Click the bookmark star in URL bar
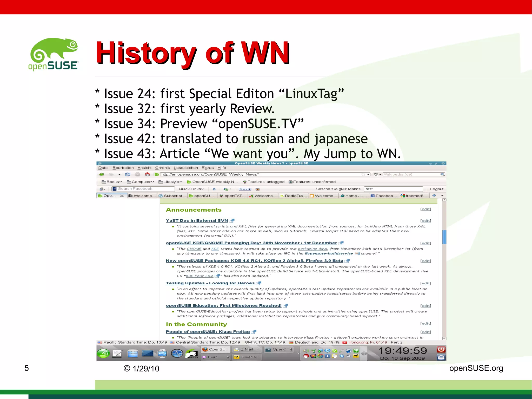The image size is (532, 399). (363, 174)
